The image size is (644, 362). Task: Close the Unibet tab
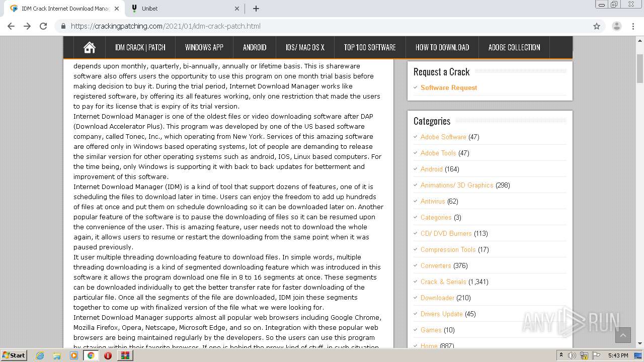click(237, 9)
